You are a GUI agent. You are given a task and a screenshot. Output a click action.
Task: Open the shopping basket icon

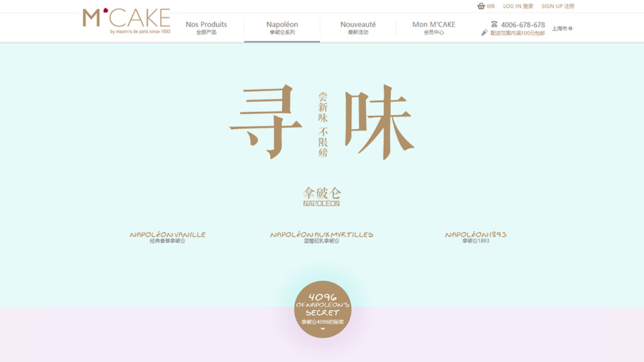[x=480, y=6]
